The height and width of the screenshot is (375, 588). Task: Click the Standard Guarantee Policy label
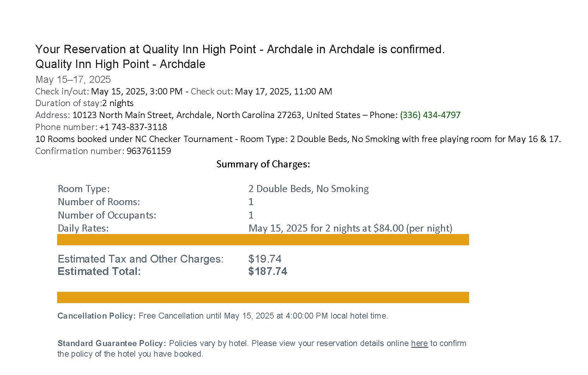coord(112,343)
